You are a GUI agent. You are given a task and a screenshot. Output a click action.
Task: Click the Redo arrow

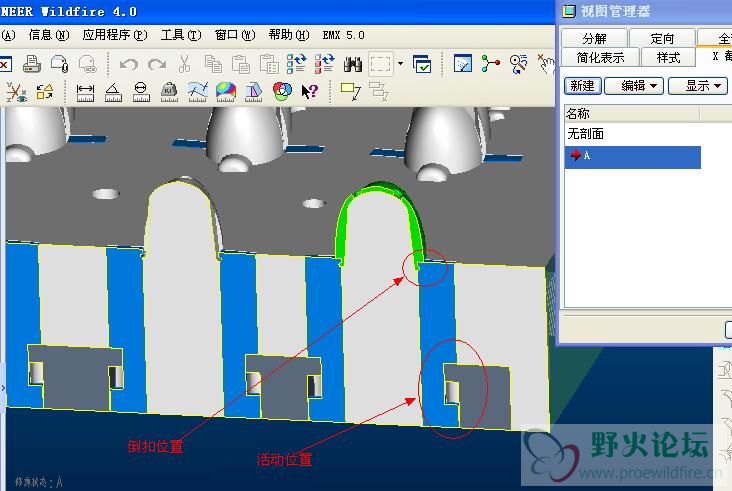pos(157,64)
